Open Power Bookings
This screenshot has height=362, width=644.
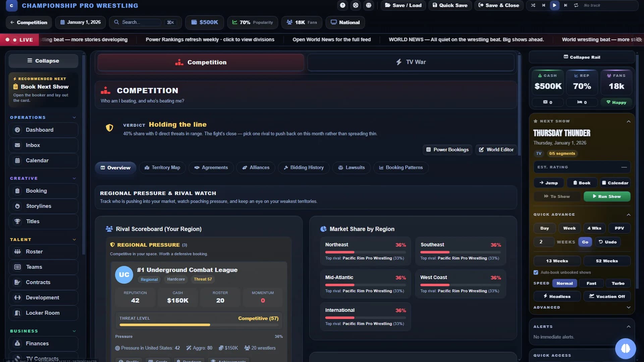(x=447, y=150)
